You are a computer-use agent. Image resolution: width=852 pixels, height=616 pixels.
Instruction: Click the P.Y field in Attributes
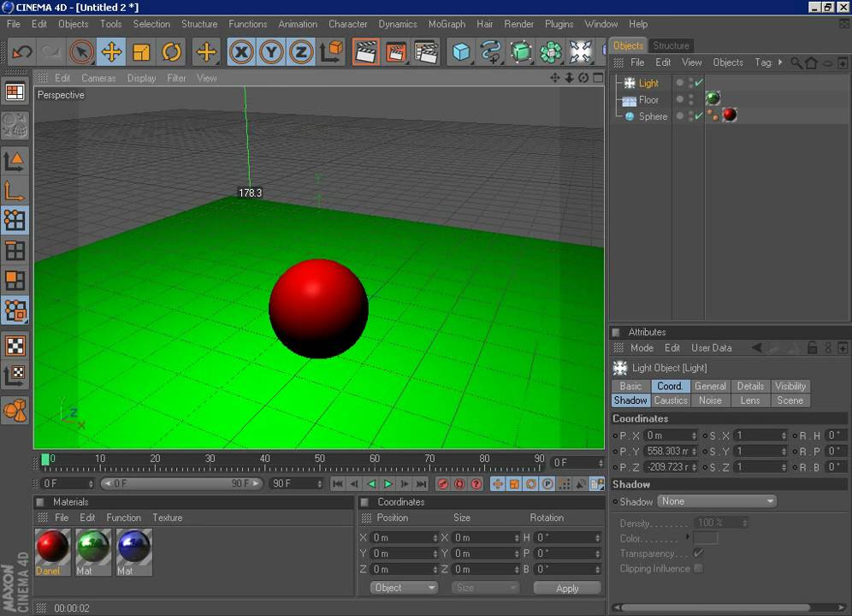pyautogui.click(x=671, y=451)
